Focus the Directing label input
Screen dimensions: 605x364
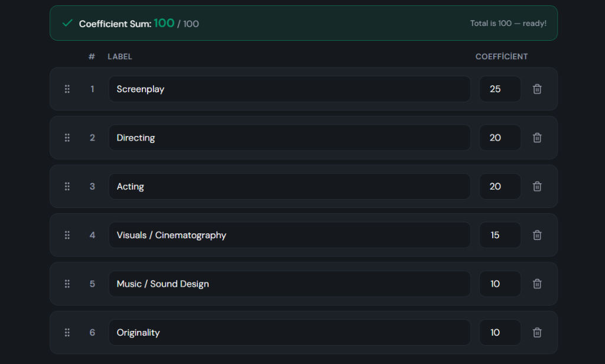[290, 138]
